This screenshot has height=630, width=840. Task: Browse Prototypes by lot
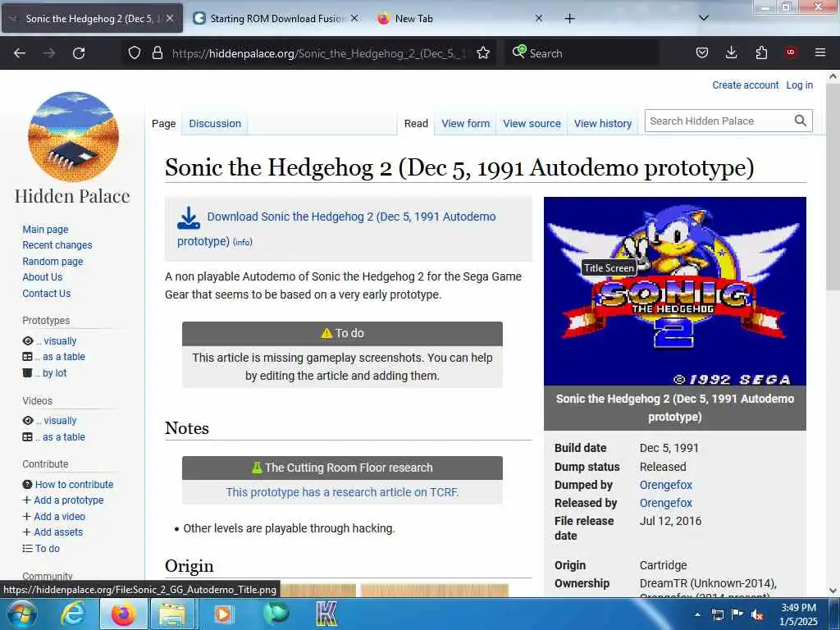[52, 373]
